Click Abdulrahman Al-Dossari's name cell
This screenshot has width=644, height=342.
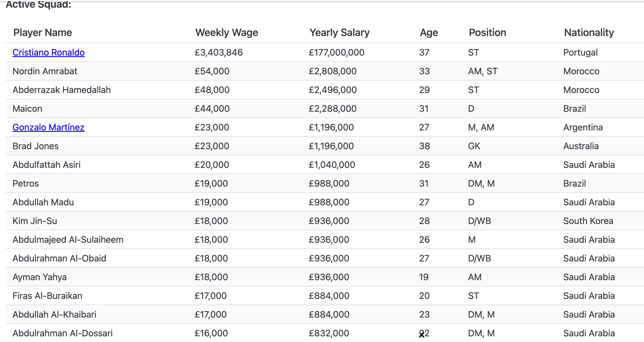click(x=62, y=333)
